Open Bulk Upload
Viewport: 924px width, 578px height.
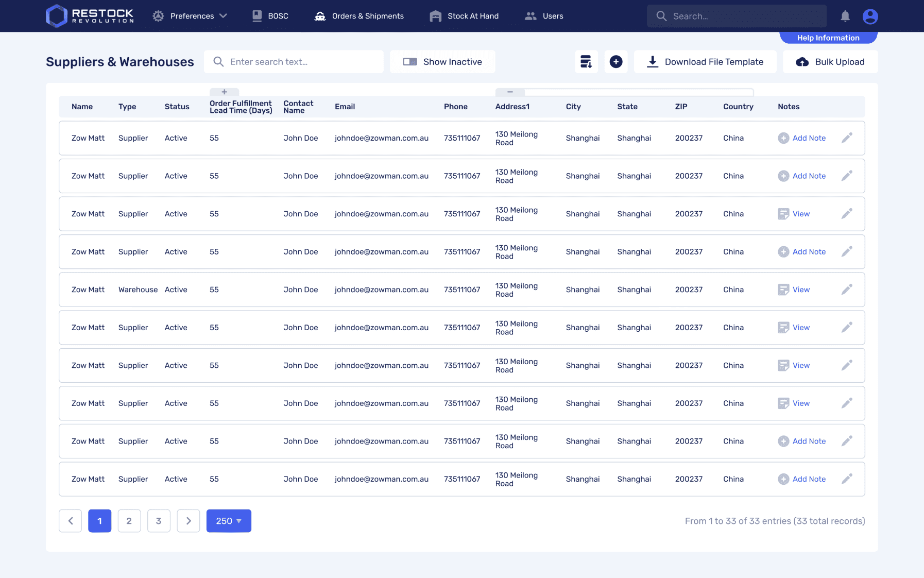tap(830, 62)
